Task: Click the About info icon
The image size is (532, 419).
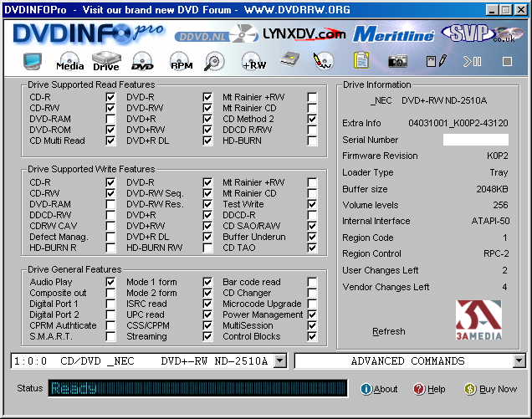Action: [x=366, y=389]
